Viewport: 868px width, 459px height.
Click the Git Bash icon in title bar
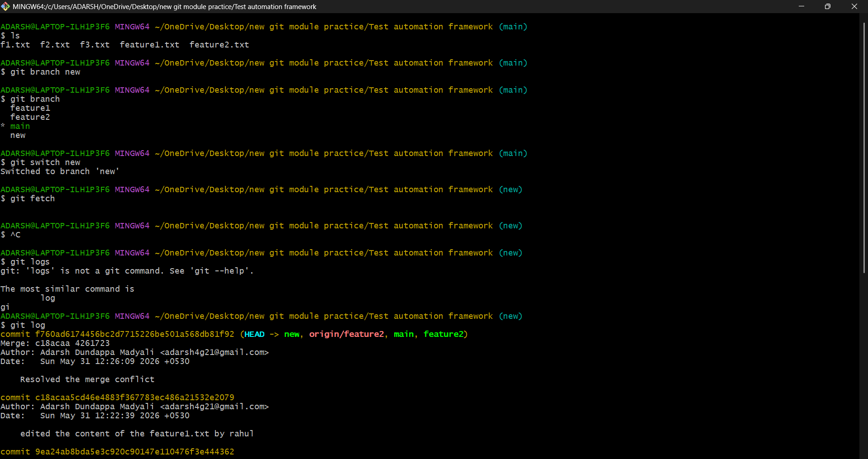(x=5, y=6)
